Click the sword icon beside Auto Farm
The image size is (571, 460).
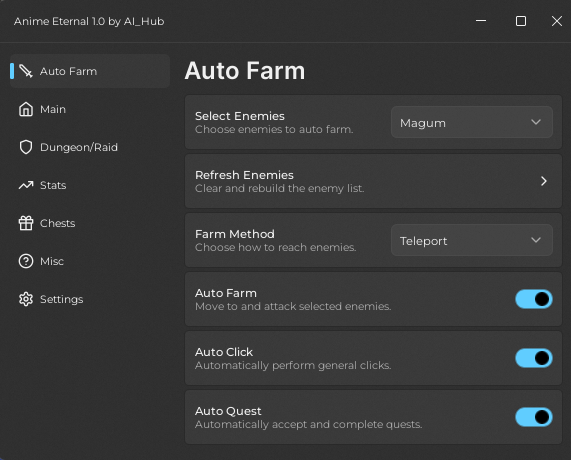coord(26,71)
